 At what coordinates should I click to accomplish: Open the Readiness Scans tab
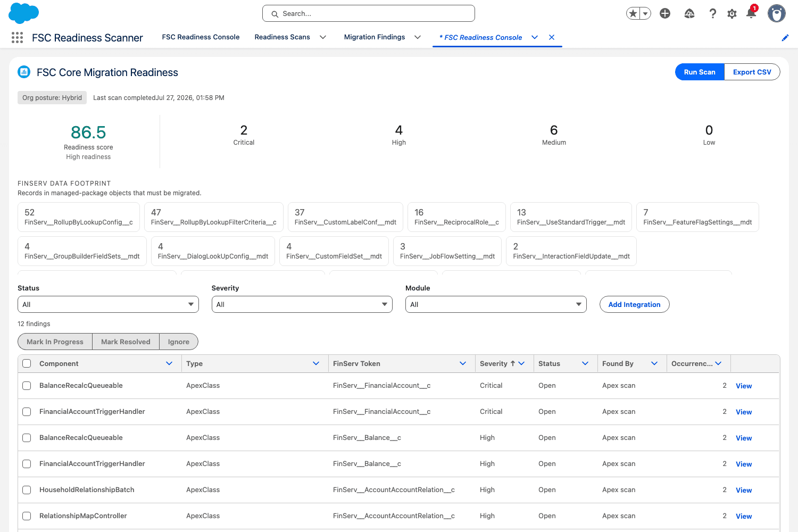click(282, 37)
